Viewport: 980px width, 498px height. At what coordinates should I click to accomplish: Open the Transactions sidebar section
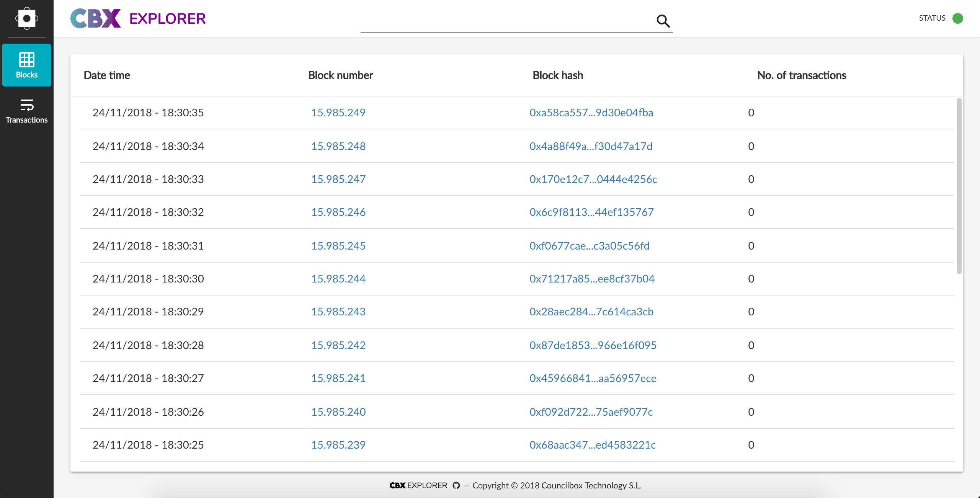27,111
